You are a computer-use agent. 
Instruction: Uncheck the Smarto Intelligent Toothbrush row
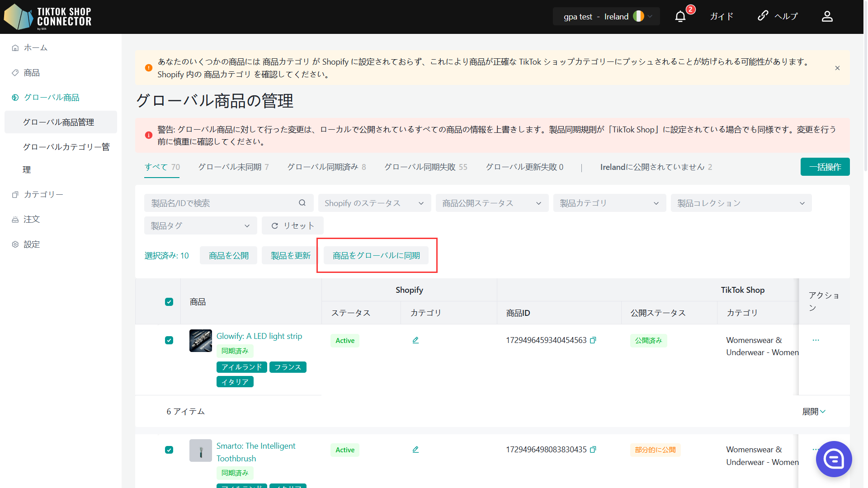pos(169,450)
